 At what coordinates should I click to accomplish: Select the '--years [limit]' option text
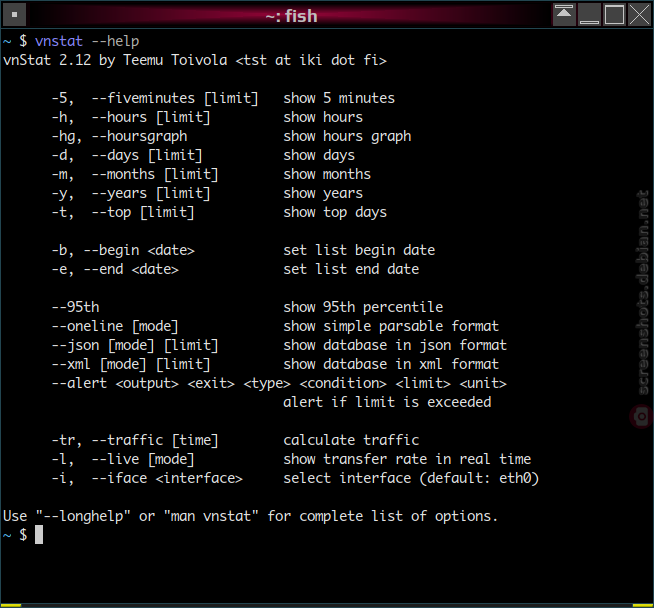(151, 193)
